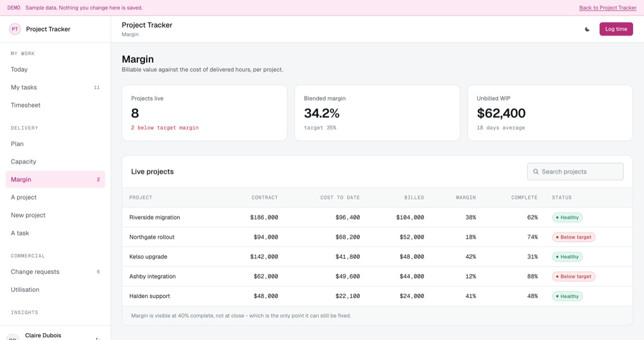644x340 pixels.
Task: Click Healthy status badge for Kelso upgrade
Action: click(x=567, y=257)
